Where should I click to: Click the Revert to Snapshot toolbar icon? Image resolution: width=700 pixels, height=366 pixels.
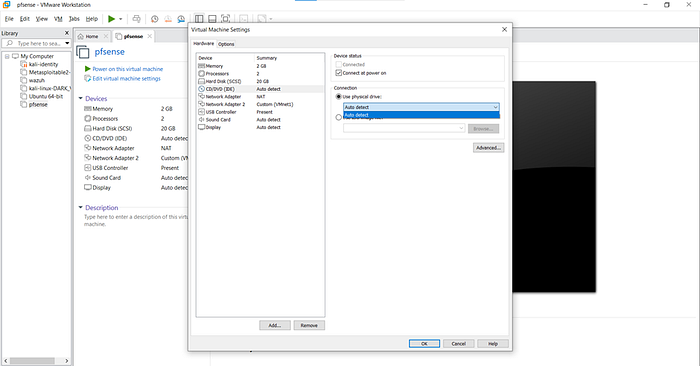point(168,19)
